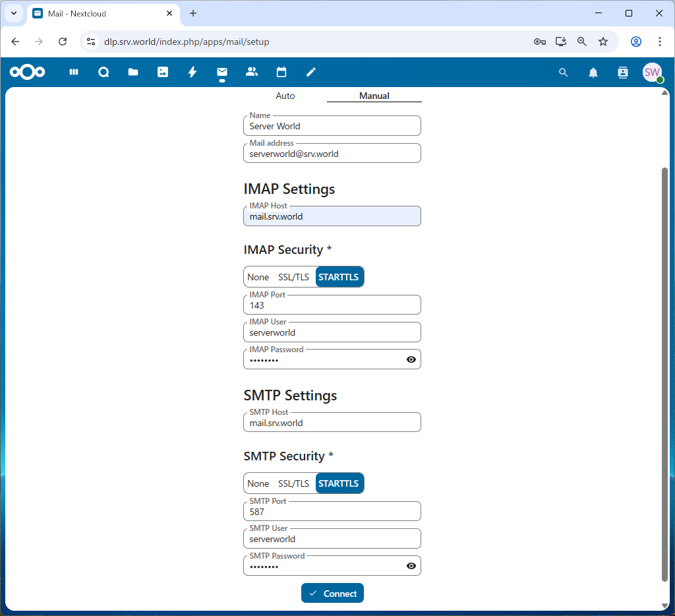Select SSL/TLS for IMAP Security

[x=293, y=277]
